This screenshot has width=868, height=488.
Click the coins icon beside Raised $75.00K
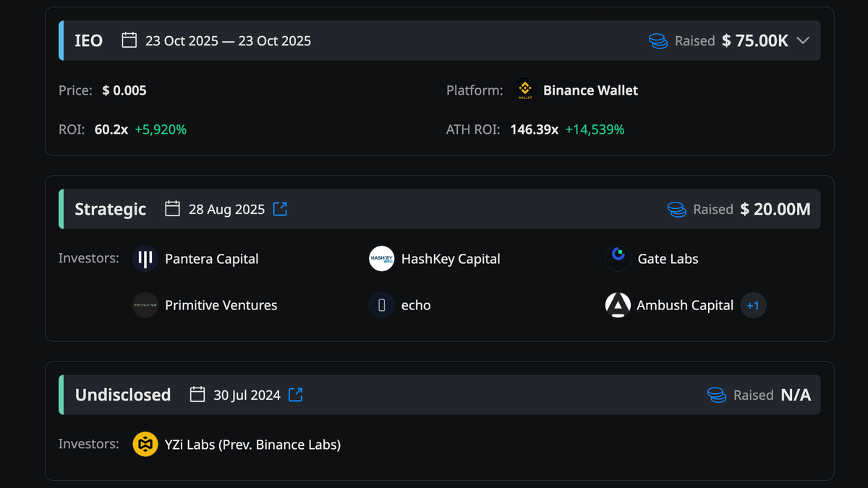(658, 41)
